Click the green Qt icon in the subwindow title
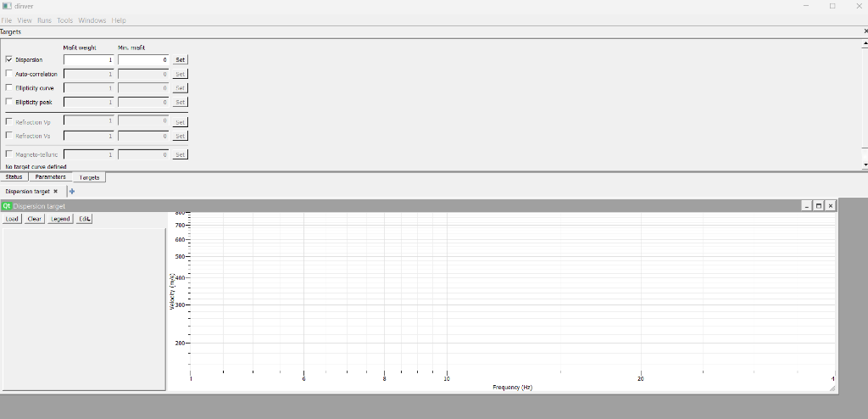 [x=7, y=206]
